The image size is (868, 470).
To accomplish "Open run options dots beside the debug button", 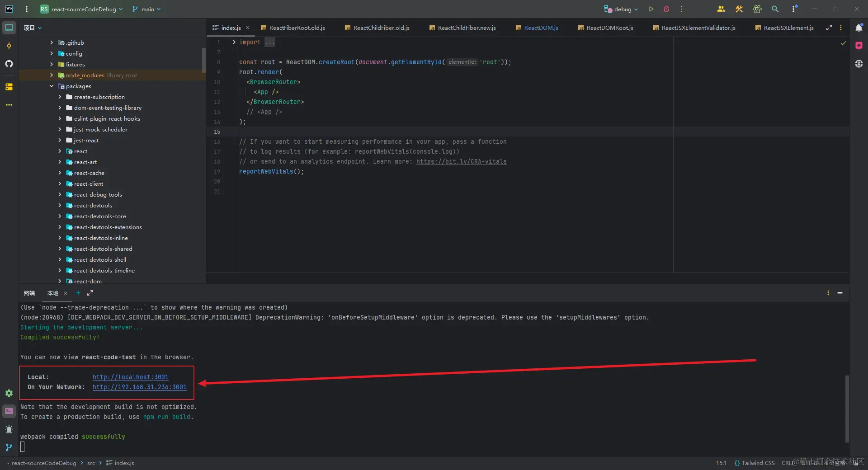I will pos(682,9).
